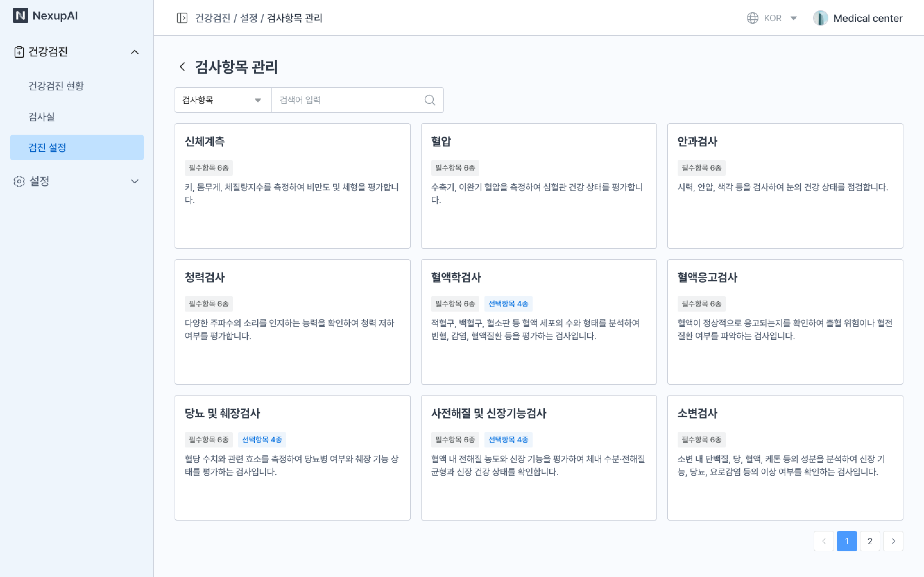924x577 pixels.
Task: Click the NexupAI logo icon
Action: click(x=20, y=16)
